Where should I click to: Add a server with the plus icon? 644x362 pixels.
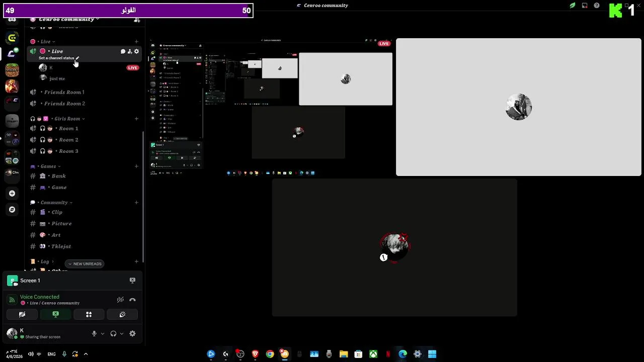pyautogui.click(x=12, y=193)
